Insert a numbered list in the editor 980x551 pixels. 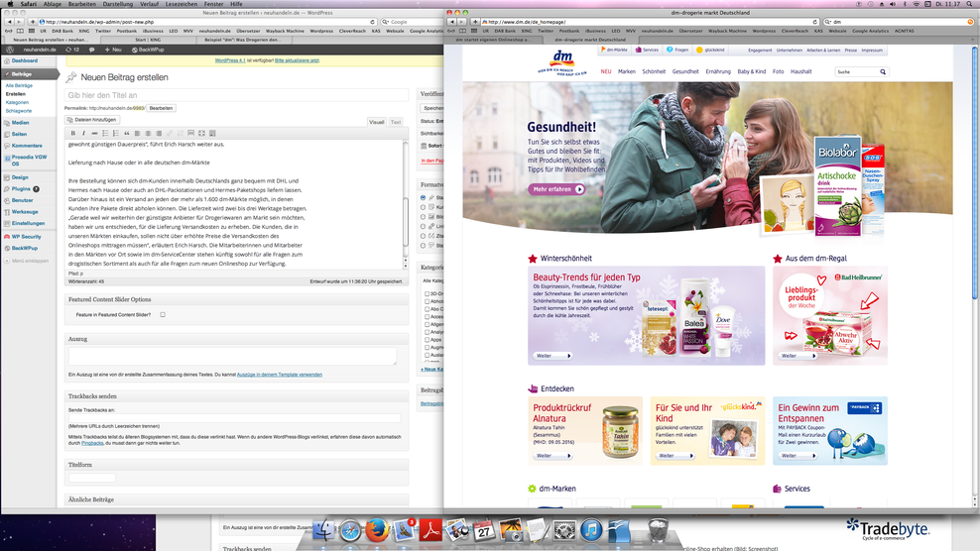[116, 133]
